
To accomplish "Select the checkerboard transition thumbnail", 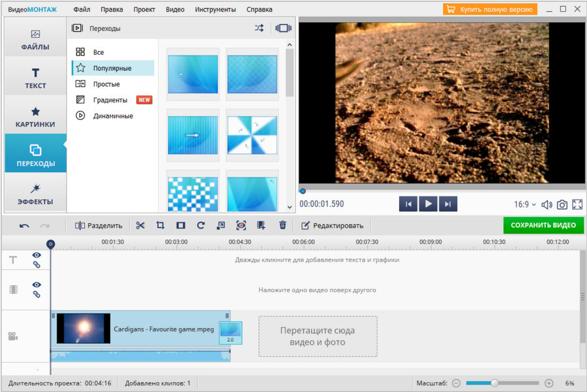I will coord(193,192).
